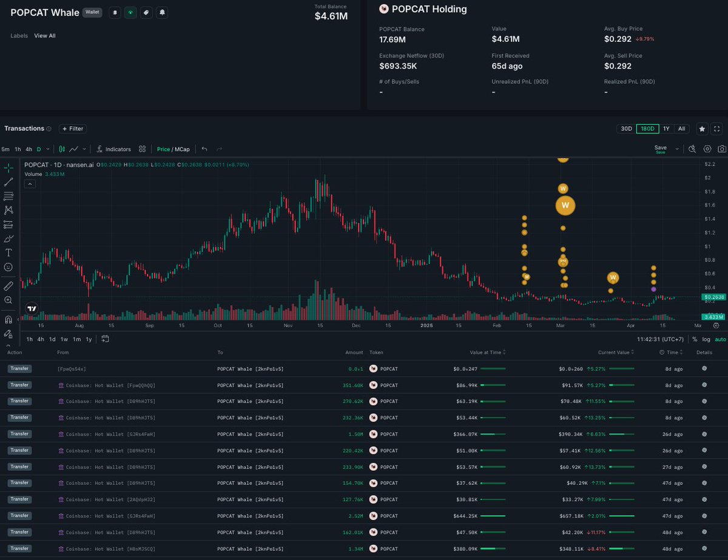
Task: Open the emoji icons tool
Action: (8, 267)
